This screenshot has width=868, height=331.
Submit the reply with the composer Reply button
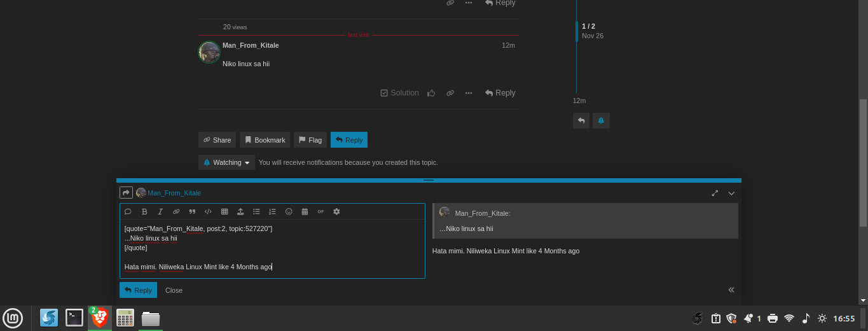coord(138,290)
